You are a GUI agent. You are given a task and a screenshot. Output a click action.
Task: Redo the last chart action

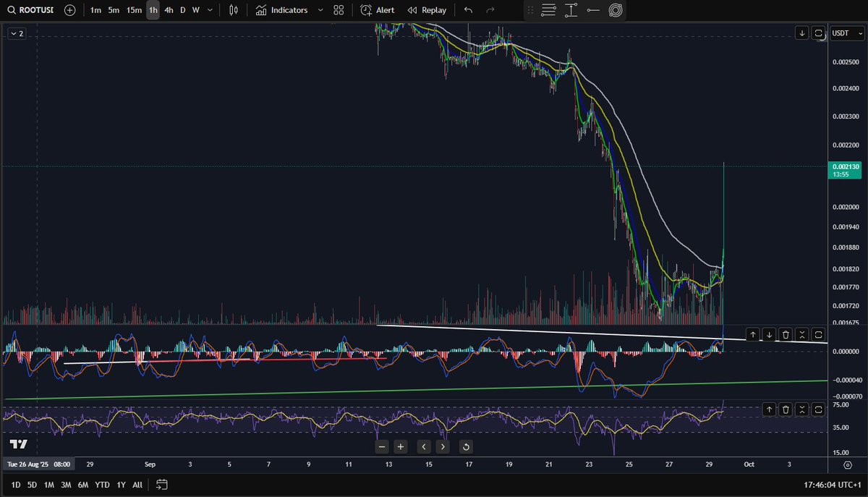[x=490, y=10]
